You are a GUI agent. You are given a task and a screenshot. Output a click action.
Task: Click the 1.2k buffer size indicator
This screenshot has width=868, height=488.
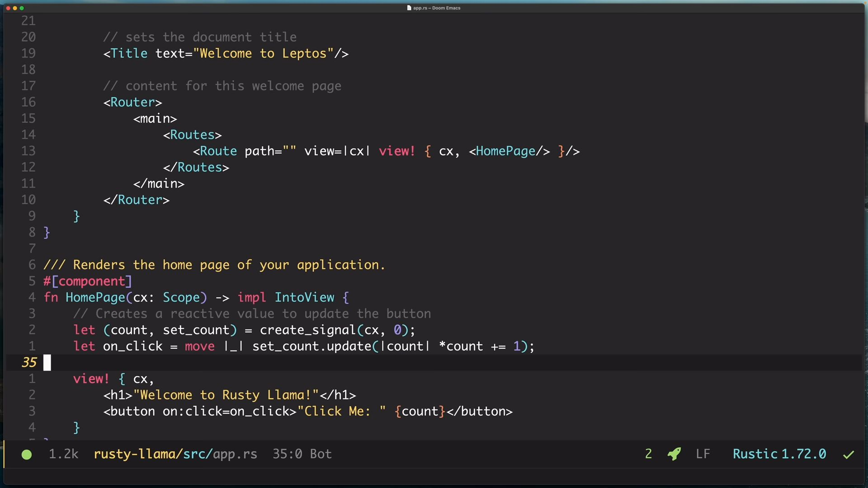click(63, 454)
